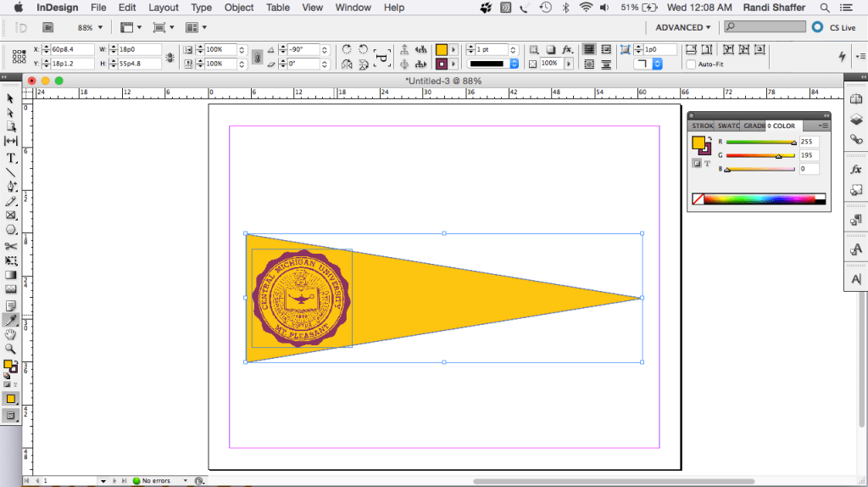
Task: Click the fill color swatch in Color panel
Action: pos(698,143)
